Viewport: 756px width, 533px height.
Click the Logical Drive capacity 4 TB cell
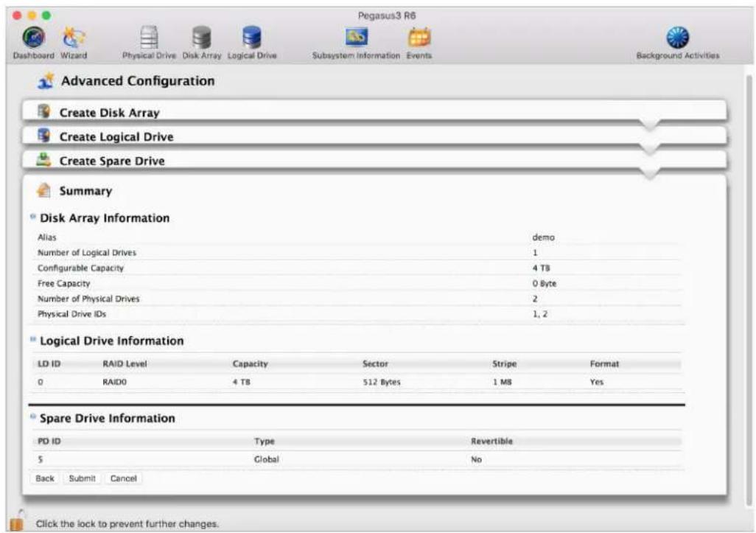241,382
